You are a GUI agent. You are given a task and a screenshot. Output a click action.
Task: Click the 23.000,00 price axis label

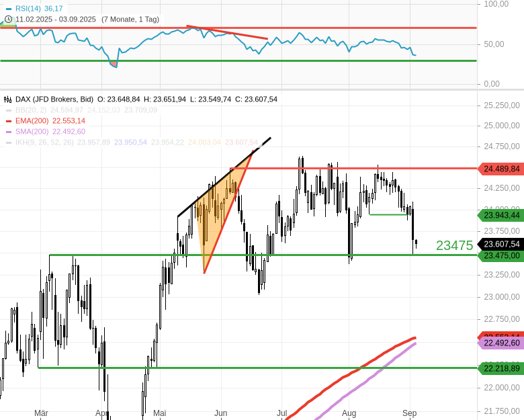(502, 297)
